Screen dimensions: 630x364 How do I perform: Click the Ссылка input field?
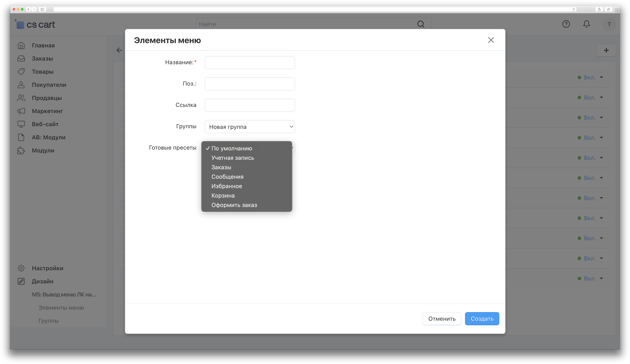click(x=249, y=105)
